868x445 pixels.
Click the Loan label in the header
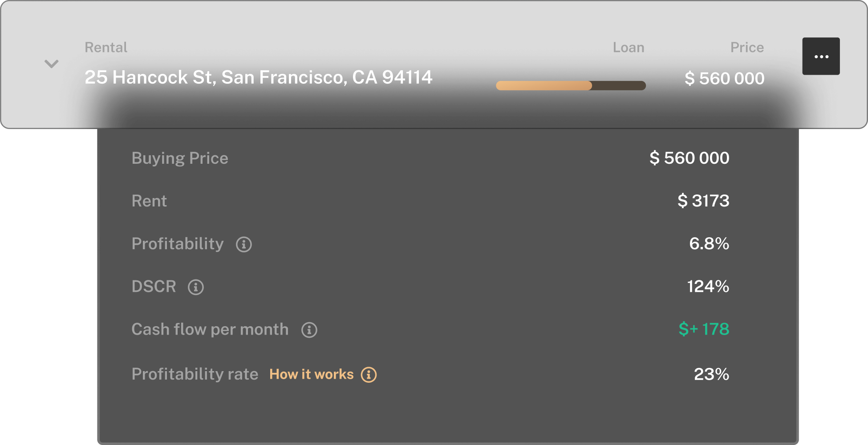[x=628, y=47]
